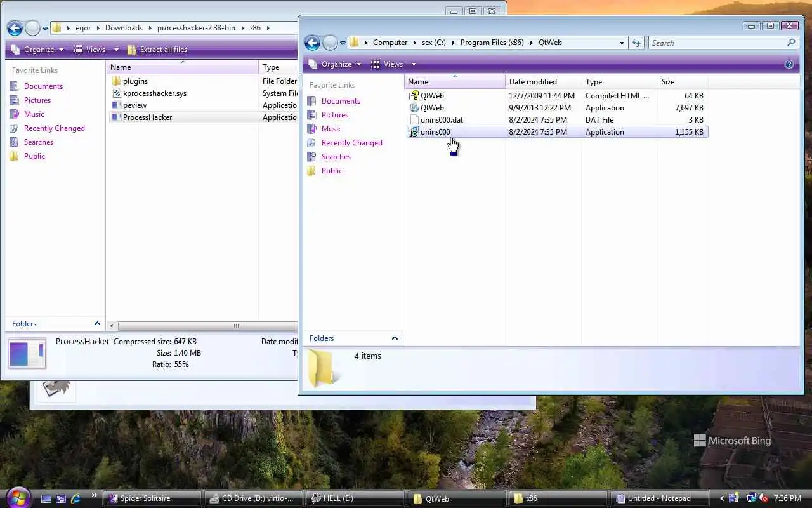Sort by Size column header

tap(683, 82)
